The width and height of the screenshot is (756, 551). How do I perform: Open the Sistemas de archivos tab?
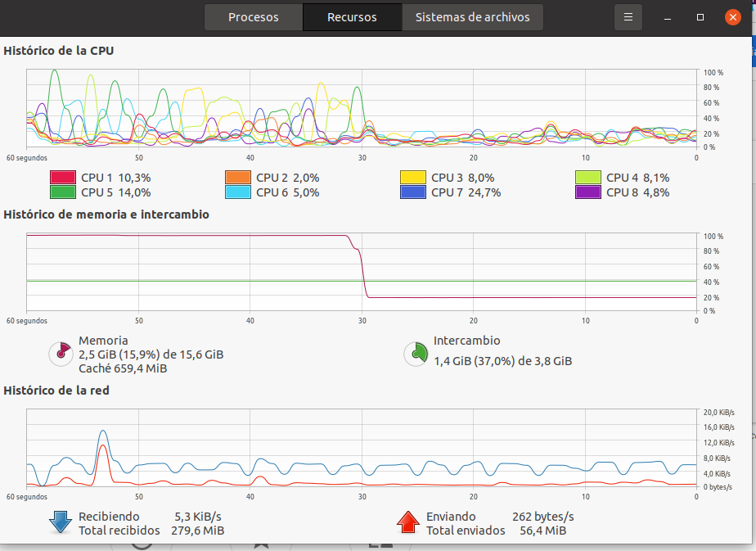[x=472, y=17]
